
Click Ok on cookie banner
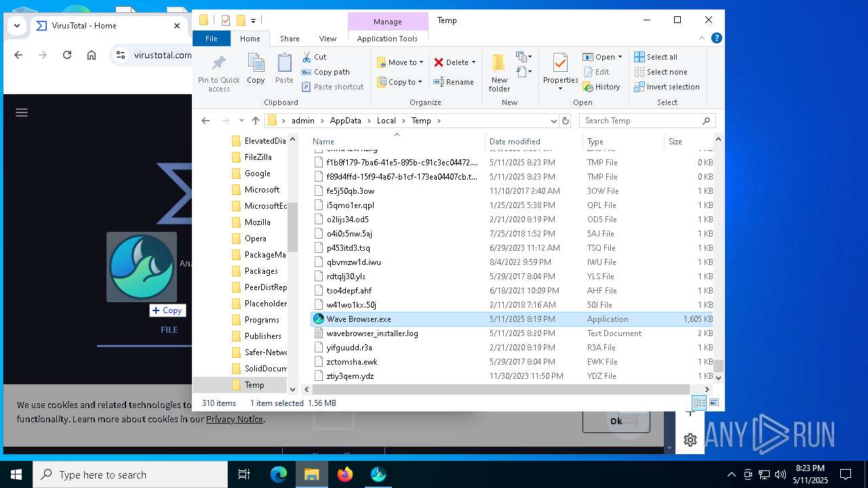point(616,421)
